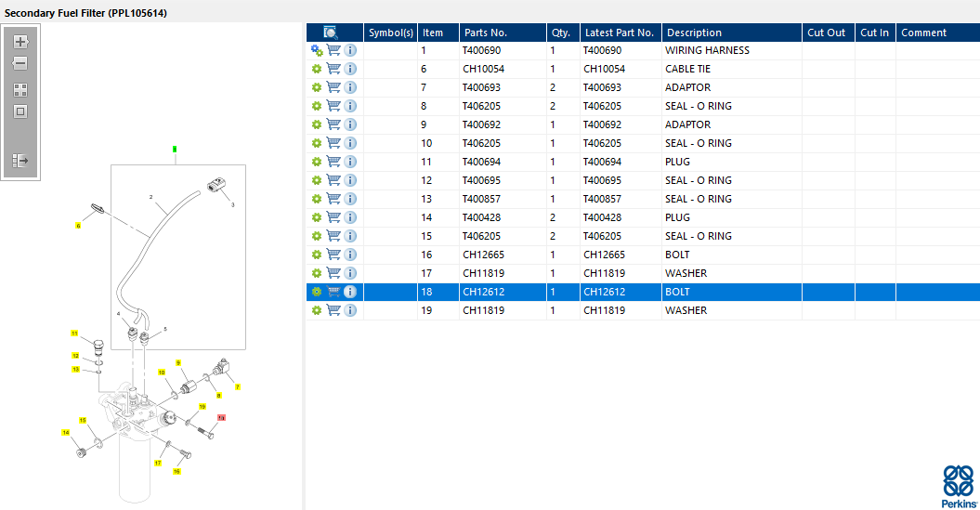Click gear icon on the T400694 PLUG row

(317, 162)
